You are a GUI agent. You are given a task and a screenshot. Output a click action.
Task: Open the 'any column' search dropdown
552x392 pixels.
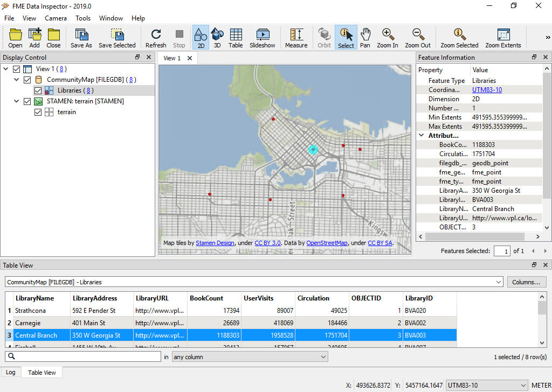[250, 356]
